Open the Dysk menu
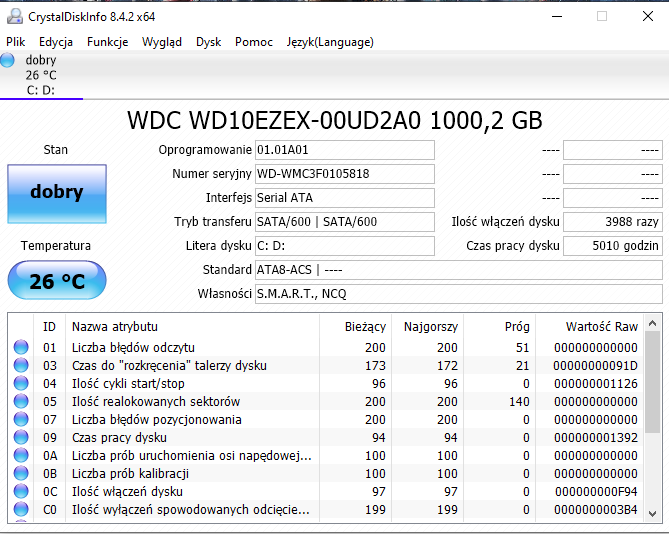Viewport: 669px width, 534px height. (x=209, y=42)
